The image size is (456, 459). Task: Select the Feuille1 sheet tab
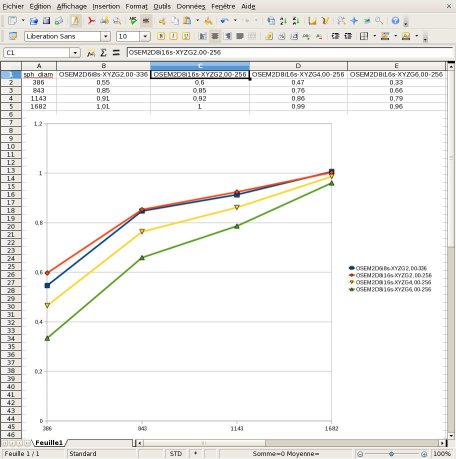coord(49,443)
